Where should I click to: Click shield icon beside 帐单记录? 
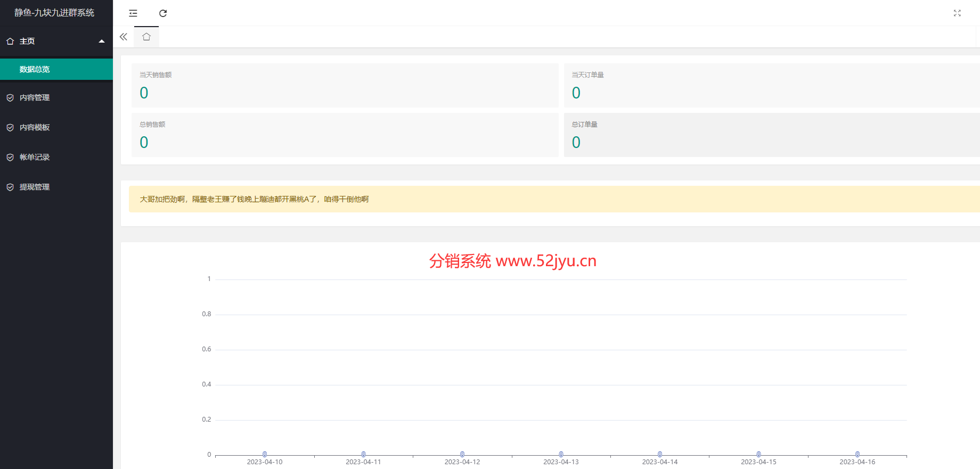[x=10, y=158]
